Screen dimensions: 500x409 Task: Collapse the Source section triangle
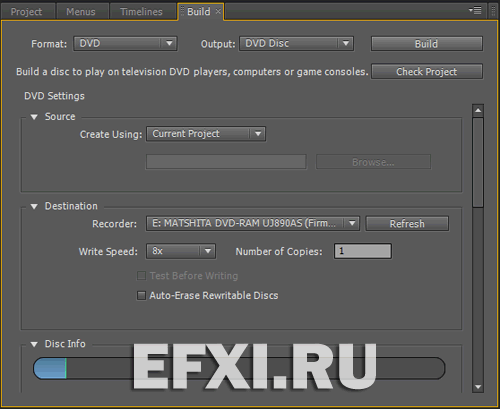click(x=34, y=117)
